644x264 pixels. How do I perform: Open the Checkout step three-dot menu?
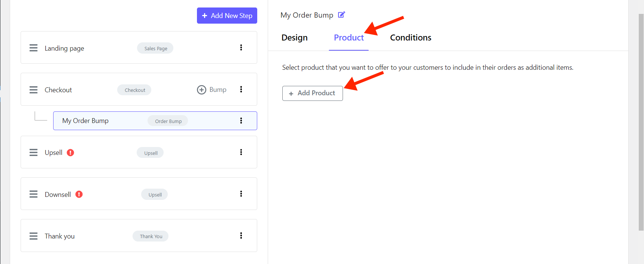coord(241,89)
